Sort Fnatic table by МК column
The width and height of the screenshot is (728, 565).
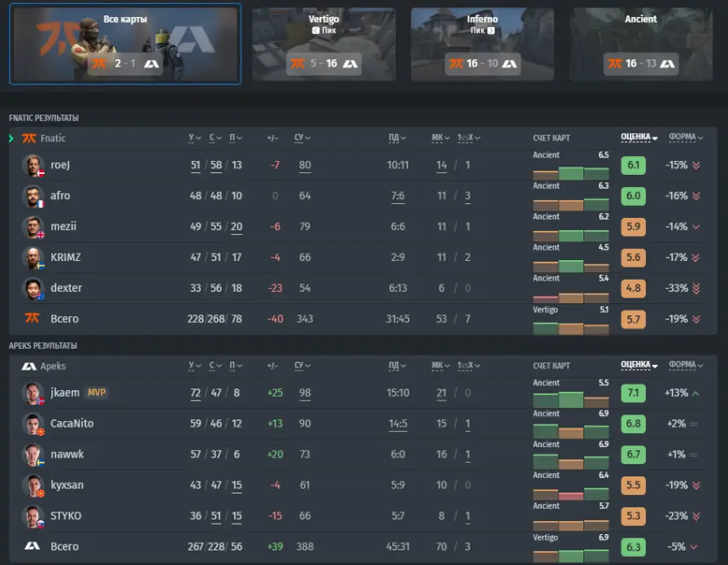[440, 137]
